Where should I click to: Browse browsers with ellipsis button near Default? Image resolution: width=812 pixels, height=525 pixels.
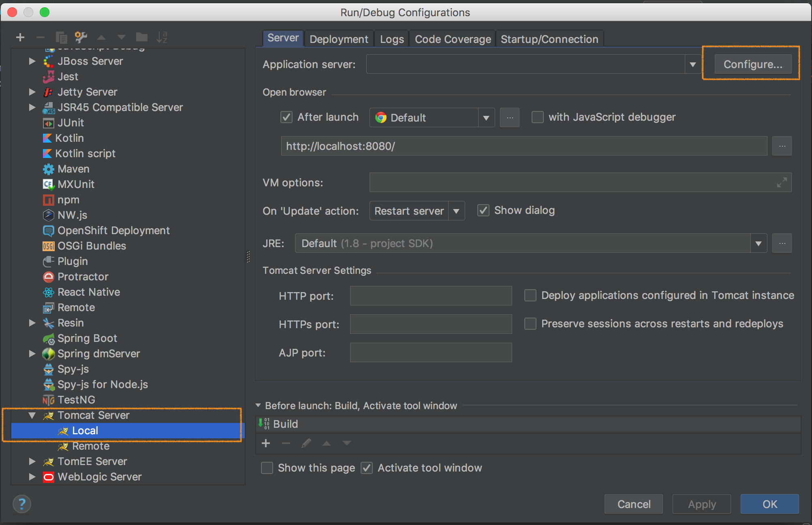coord(510,117)
